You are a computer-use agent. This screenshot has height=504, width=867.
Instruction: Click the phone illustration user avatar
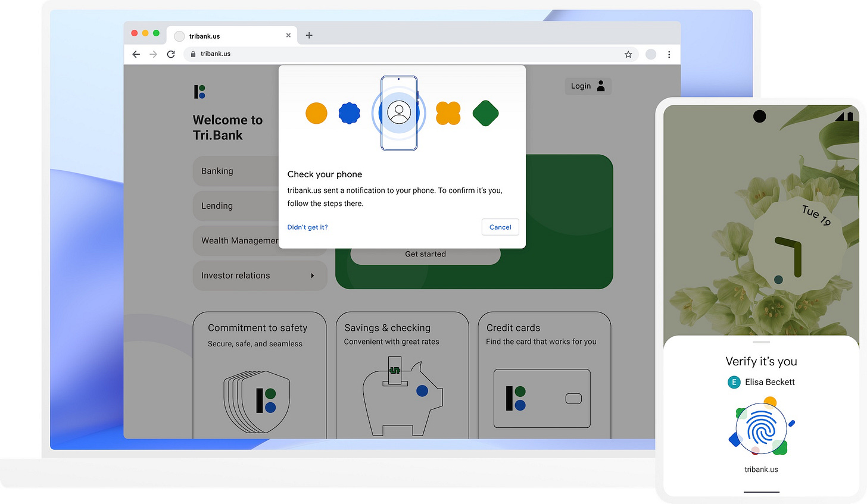click(399, 112)
